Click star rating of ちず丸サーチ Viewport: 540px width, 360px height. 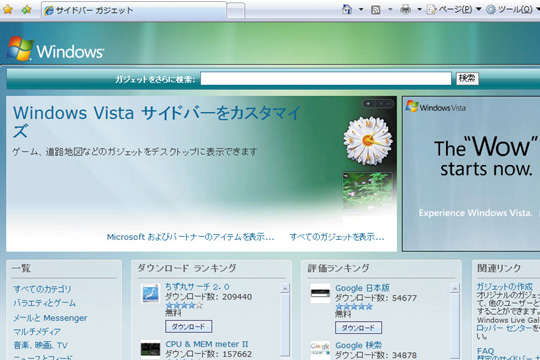[x=184, y=305]
